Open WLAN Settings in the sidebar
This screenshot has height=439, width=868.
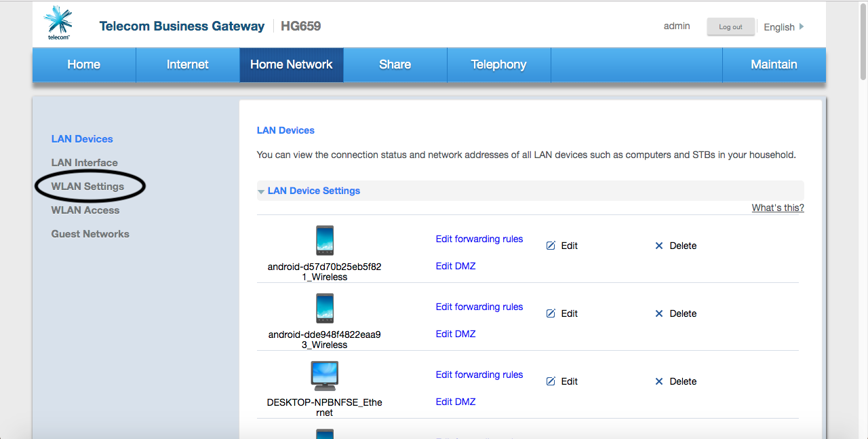pos(87,187)
